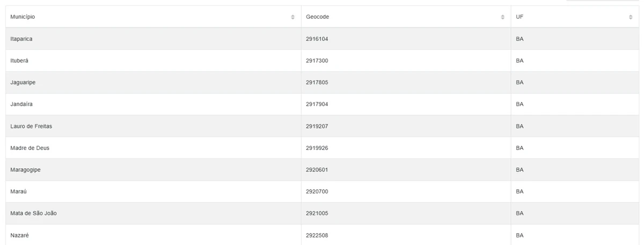644x245 pixels.
Task: Click the BA cell in Maragogipe row
Action: pos(575,170)
